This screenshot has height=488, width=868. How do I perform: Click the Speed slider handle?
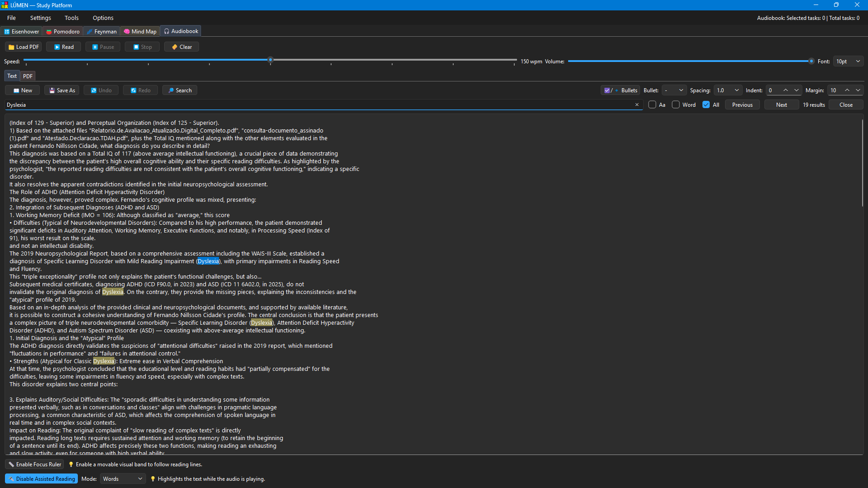click(x=270, y=60)
